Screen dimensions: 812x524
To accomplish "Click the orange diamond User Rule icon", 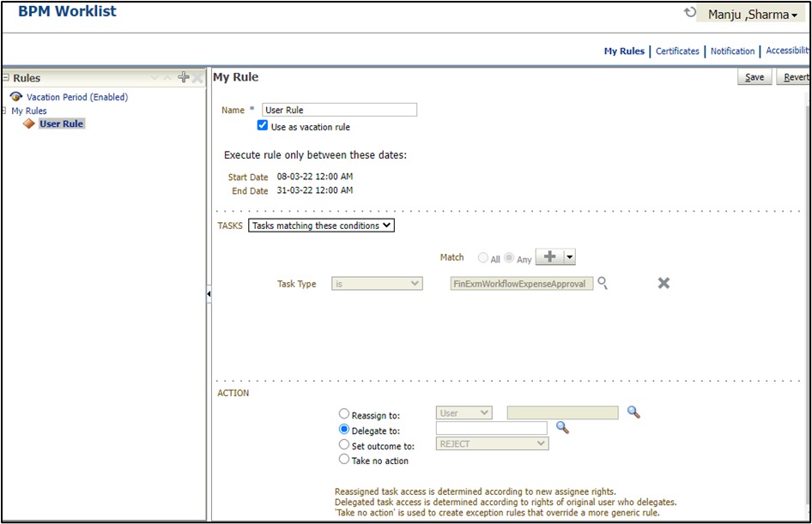I will (x=29, y=123).
